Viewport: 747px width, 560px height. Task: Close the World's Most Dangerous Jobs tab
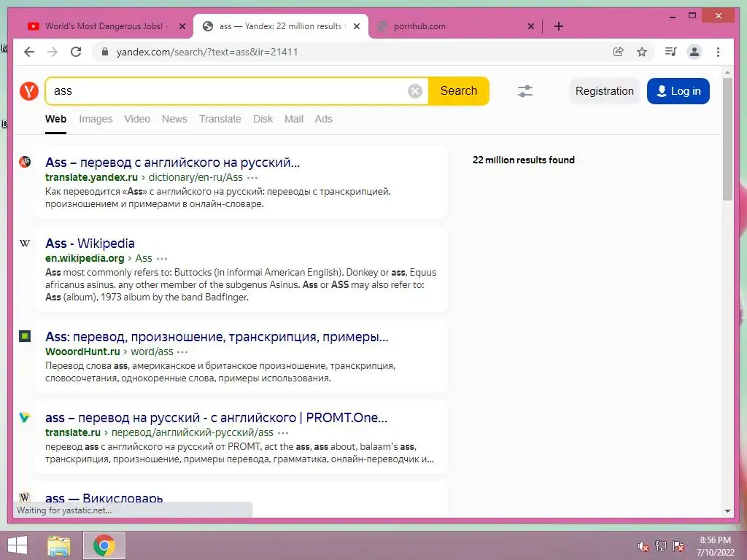[182, 26]
